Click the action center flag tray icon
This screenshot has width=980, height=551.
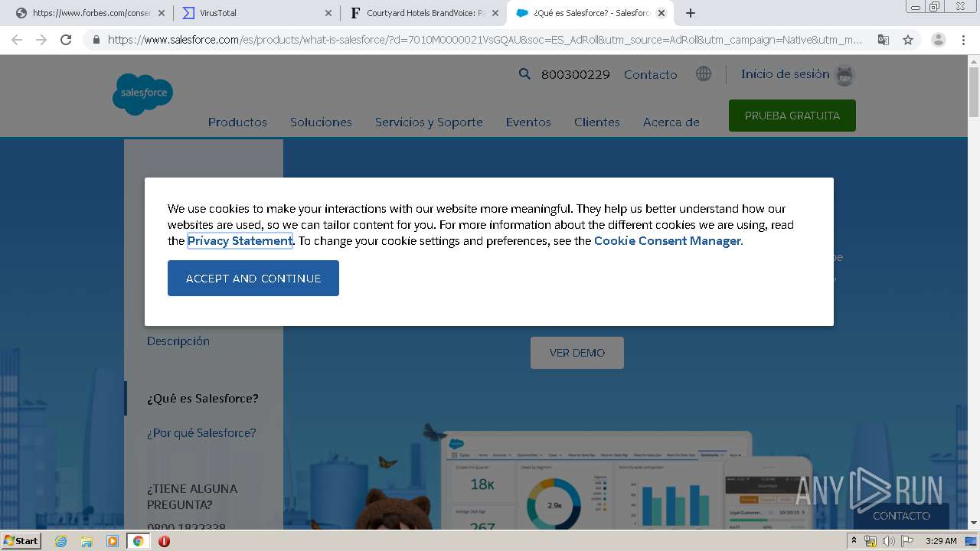(x=907, y=541)
